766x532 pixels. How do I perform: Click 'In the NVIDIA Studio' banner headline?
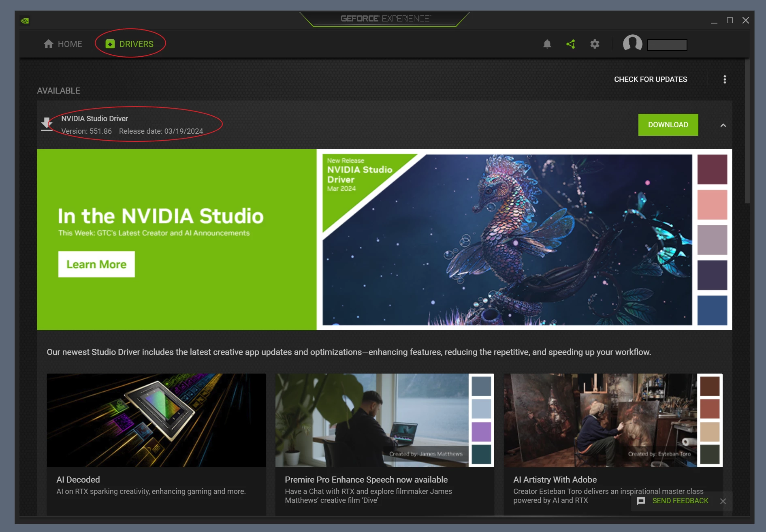(x=161, y=216)
